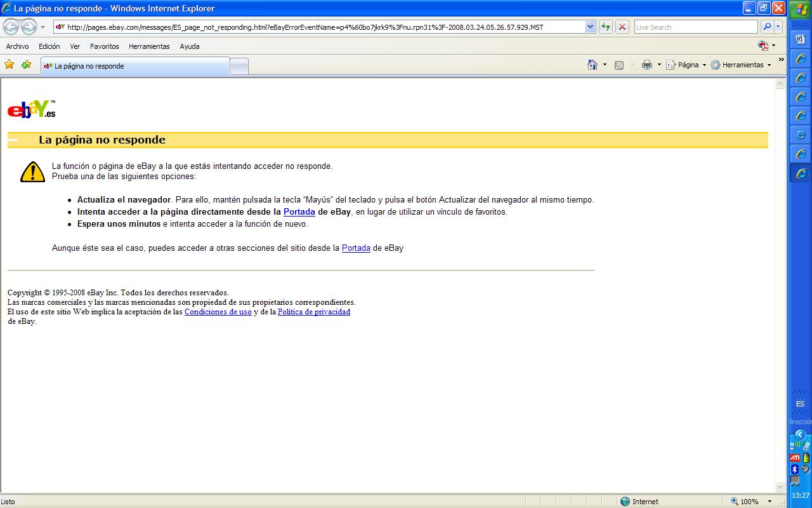Click the Add to Favorites icon
812x508 pixels.
coord(26,64)
